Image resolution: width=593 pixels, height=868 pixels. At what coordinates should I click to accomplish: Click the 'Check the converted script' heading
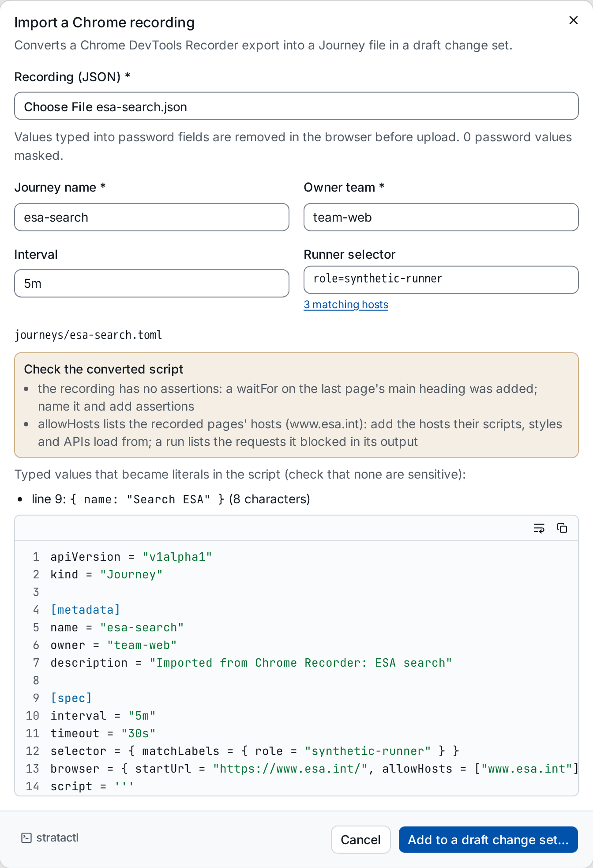tap(104, 369)
